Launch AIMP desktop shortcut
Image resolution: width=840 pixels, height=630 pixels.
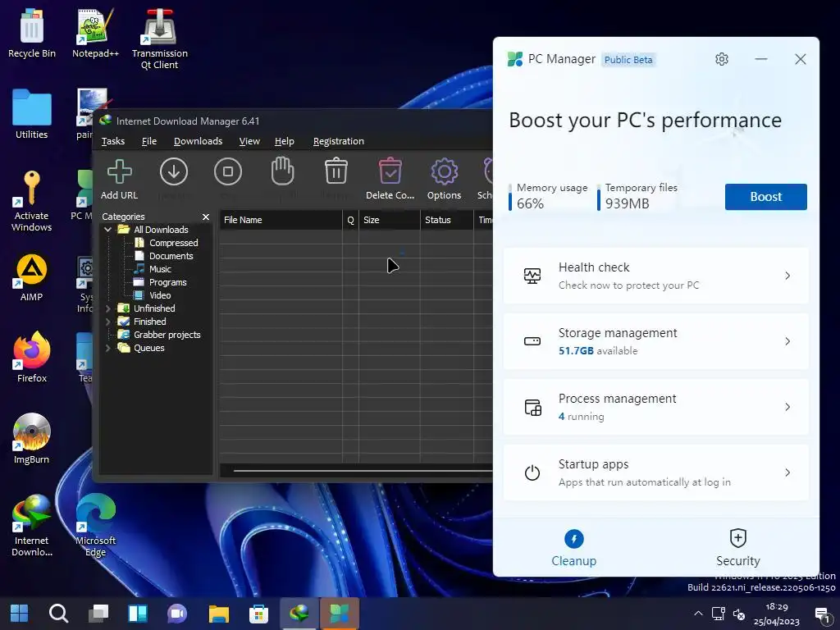coord(32,277)
